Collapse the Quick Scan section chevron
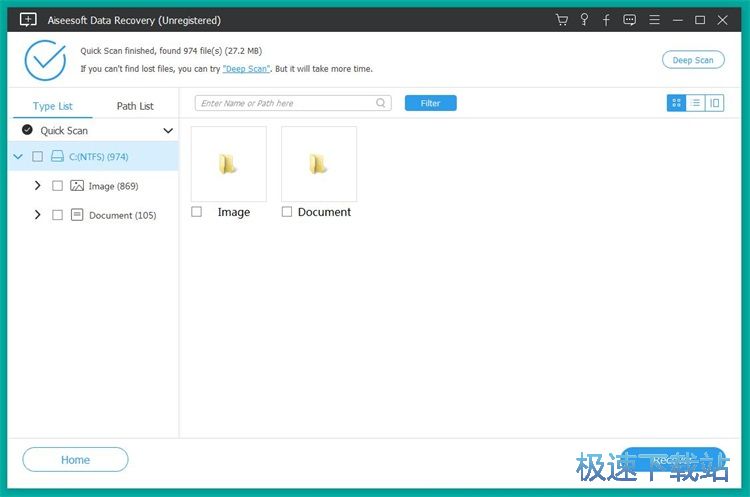The height and width of the screenshot is (497, 750). coord(168,131)
